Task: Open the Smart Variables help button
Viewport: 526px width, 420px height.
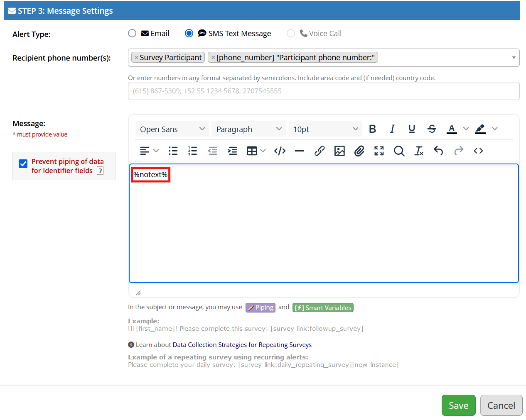Action: [x=323, y=308]
